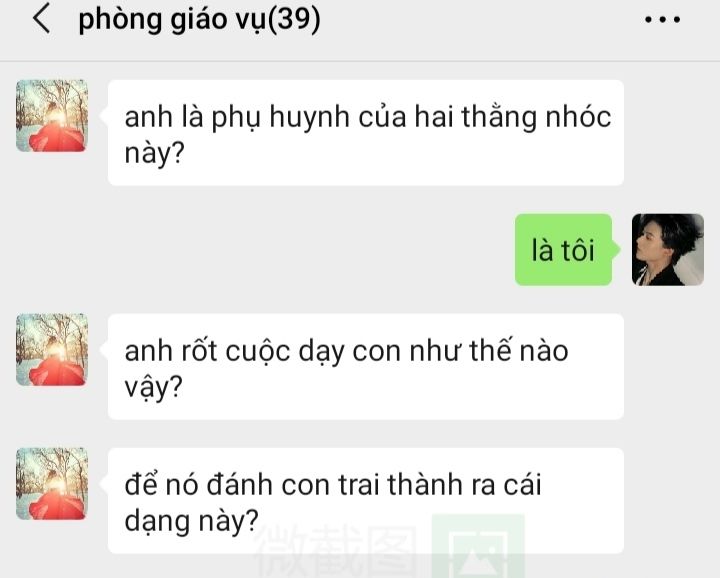720x578 pixels.
Task: Tap the word 'này?' ending the first message
Action: click(154, 152)
